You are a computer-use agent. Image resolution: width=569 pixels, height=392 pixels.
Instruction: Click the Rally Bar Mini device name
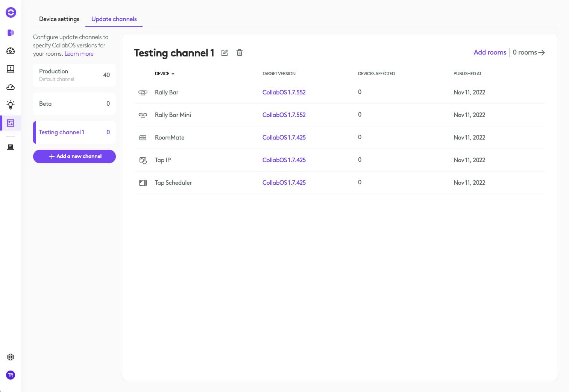[x=173, y=115]
